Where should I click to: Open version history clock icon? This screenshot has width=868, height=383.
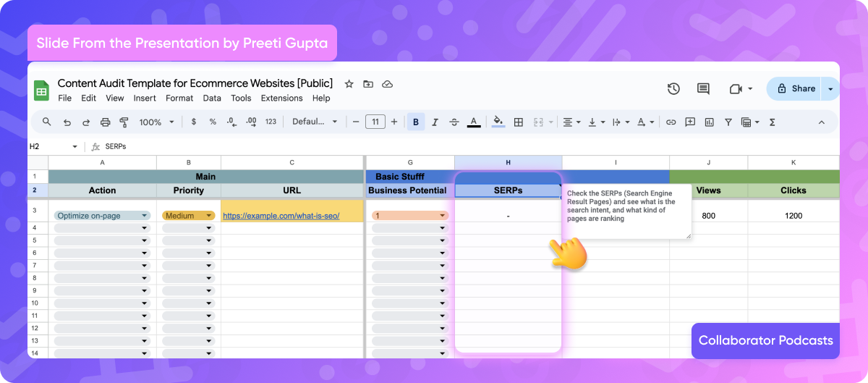pos(673,89)
